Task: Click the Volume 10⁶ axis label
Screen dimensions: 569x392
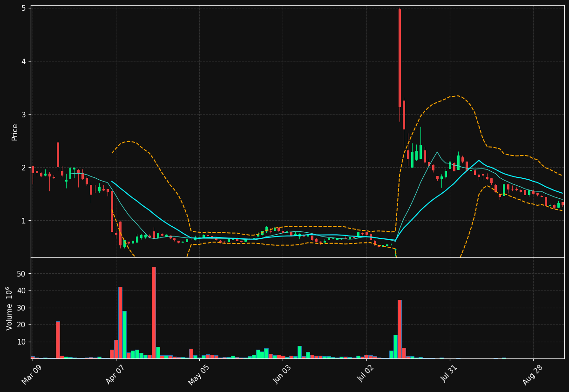Action: click(x=9, y=308)
